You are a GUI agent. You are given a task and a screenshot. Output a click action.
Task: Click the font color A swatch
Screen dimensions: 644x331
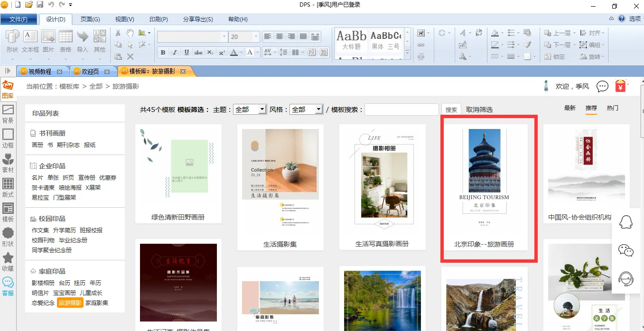[x=233, y=52]
